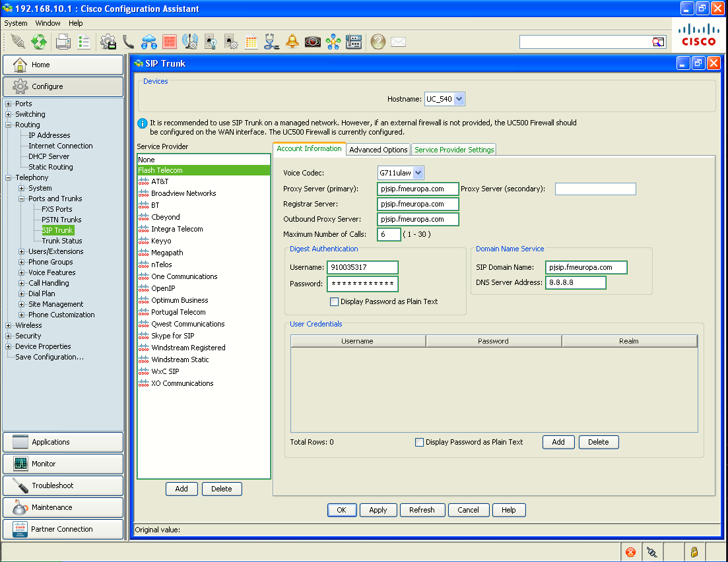
Task: Click the Maximum Number of Calls field
Action: (389, 234)
